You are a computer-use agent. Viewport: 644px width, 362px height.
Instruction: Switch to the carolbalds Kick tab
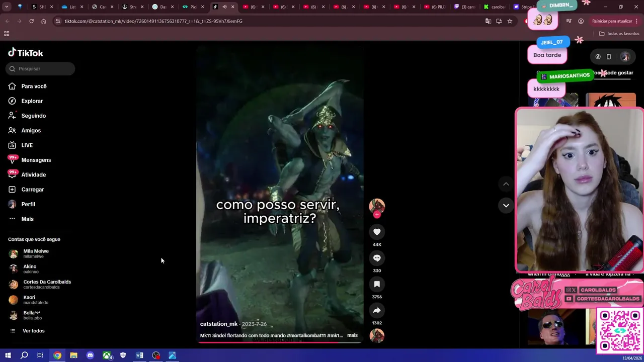[494, 7]
